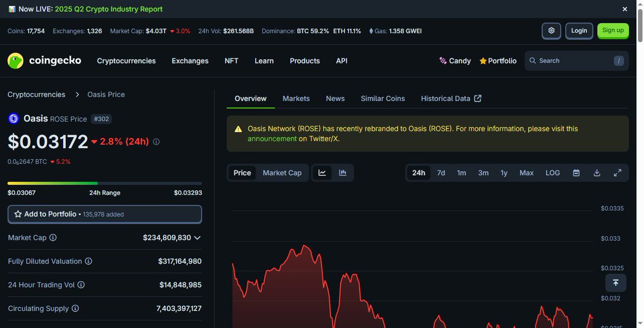
Task: Click the Coins count 17,754
Action: pos(36,31)
